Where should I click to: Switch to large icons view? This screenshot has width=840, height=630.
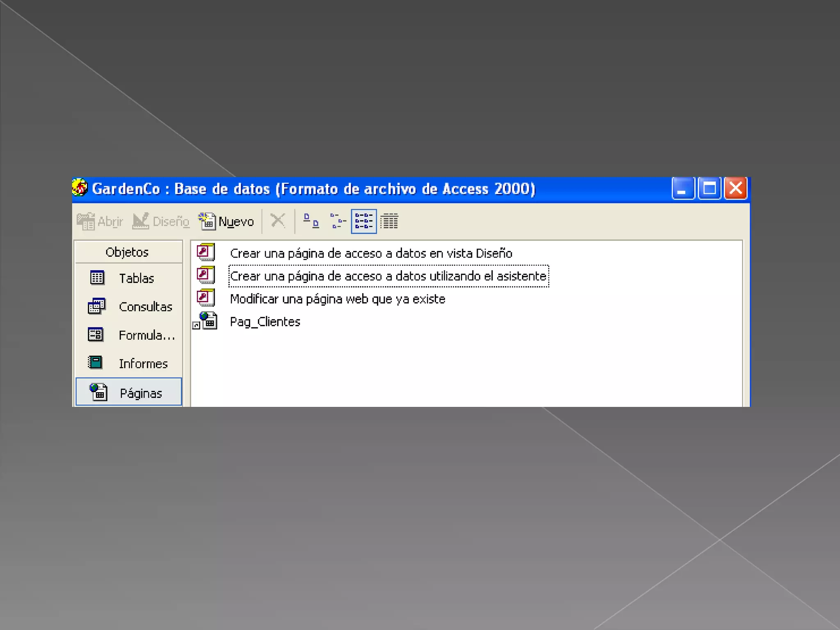pos(311,221)
